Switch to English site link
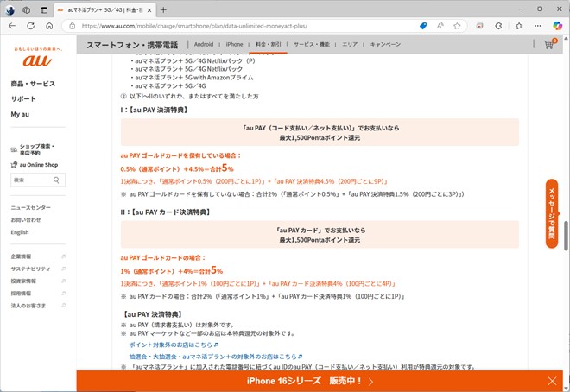The width and height of the screenshot is (570, 392). [x=20, y=232]
